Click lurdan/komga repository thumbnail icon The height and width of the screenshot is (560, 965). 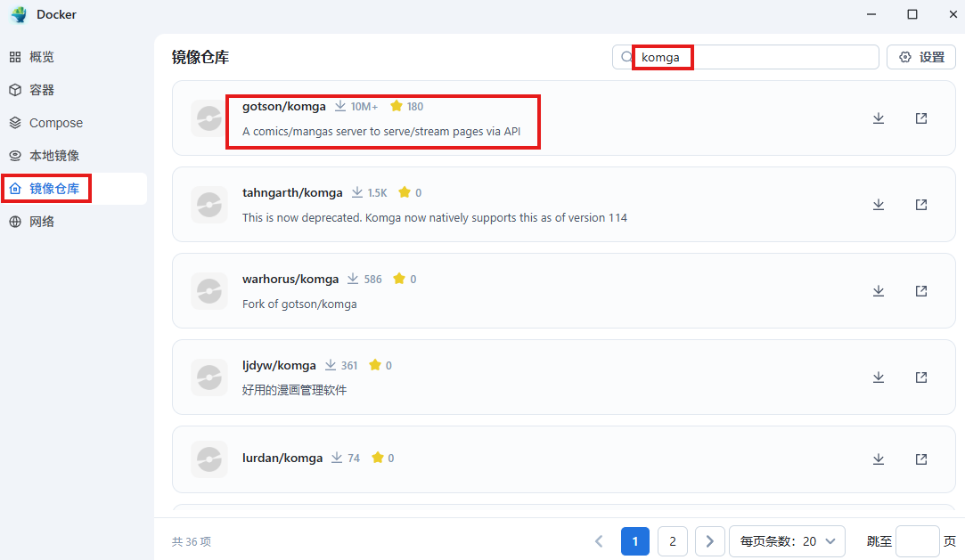click(x=209, y=459)
